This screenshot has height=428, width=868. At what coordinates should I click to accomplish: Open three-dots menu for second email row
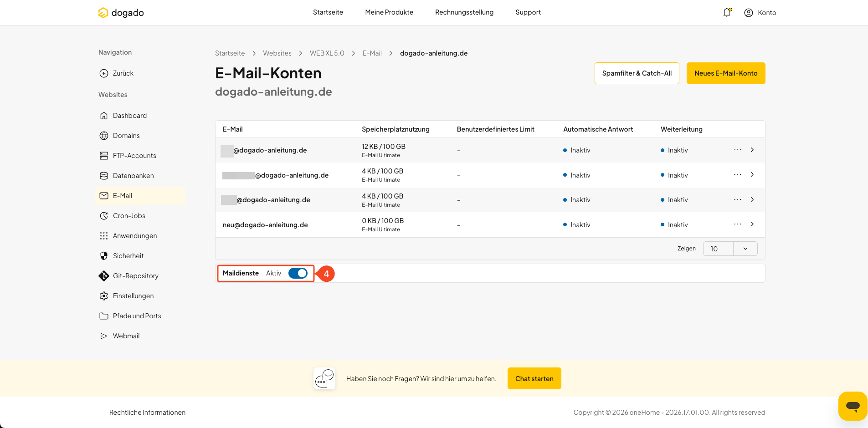click(738, 174)
